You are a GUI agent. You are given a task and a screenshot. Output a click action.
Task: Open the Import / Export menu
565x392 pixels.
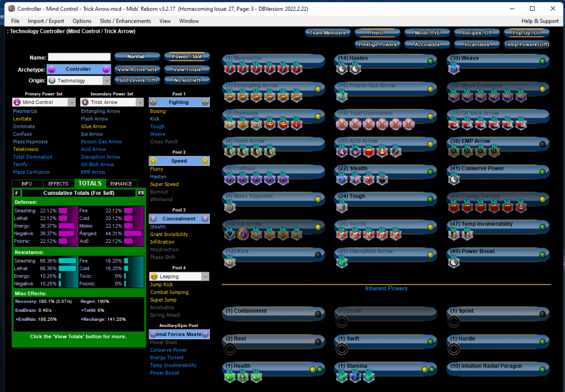(x=47, y=20)
